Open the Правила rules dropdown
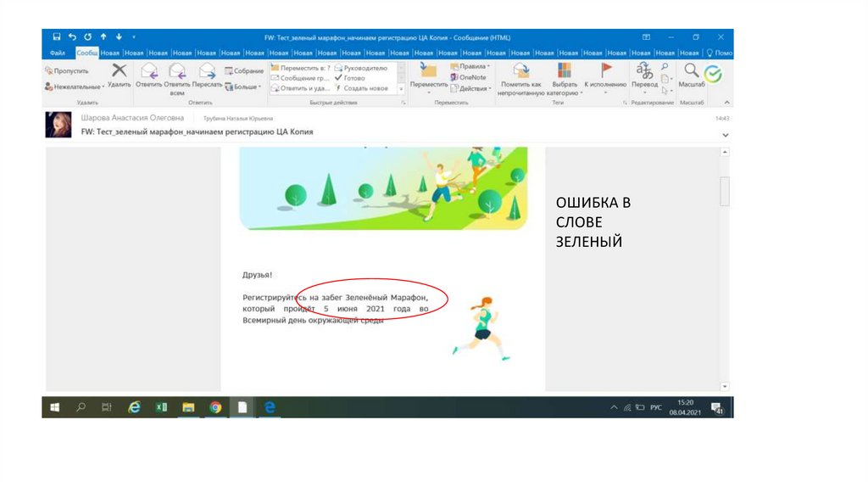868x487 pixels. 472,66
